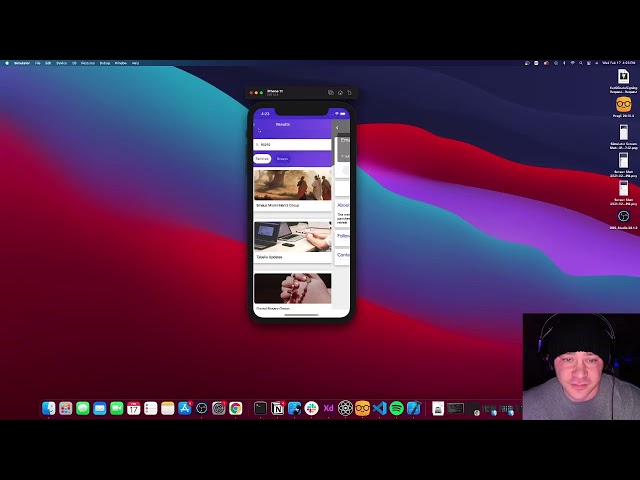Open the Emmaus group card image
The width and height of the screenshot is (640, 480).
[292, 184]
